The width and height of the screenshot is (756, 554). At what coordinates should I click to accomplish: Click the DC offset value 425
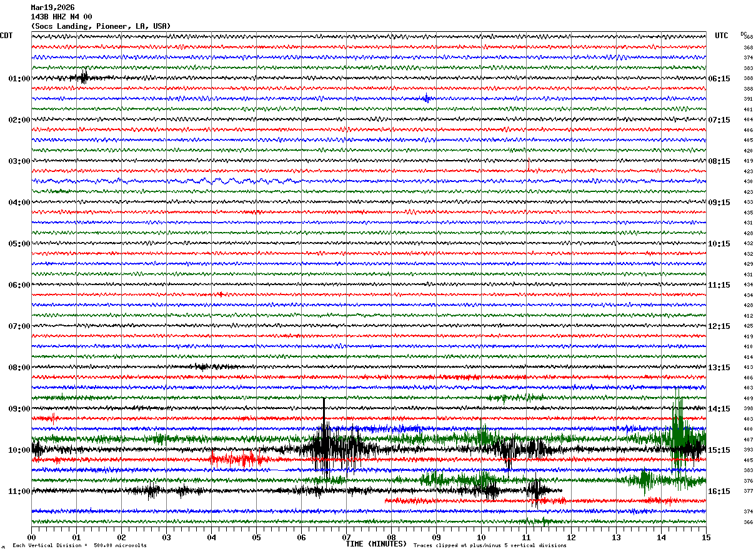[x=748, y=326]
